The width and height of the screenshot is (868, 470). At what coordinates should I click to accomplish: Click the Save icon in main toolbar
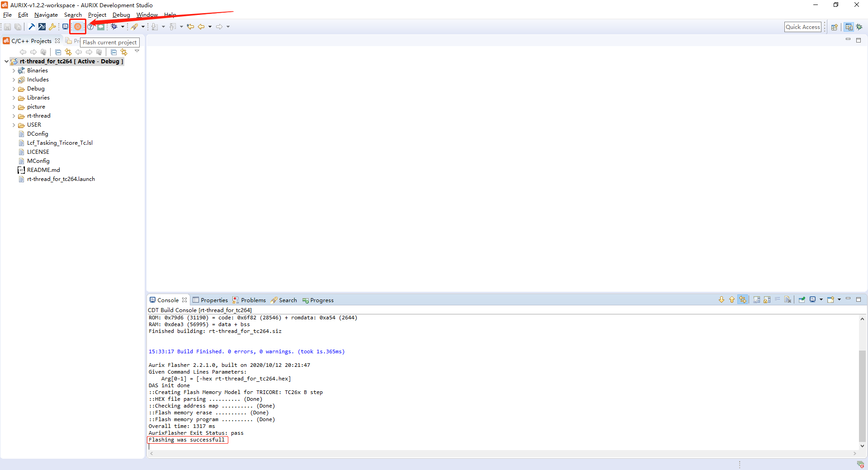(x=7, y=27)
